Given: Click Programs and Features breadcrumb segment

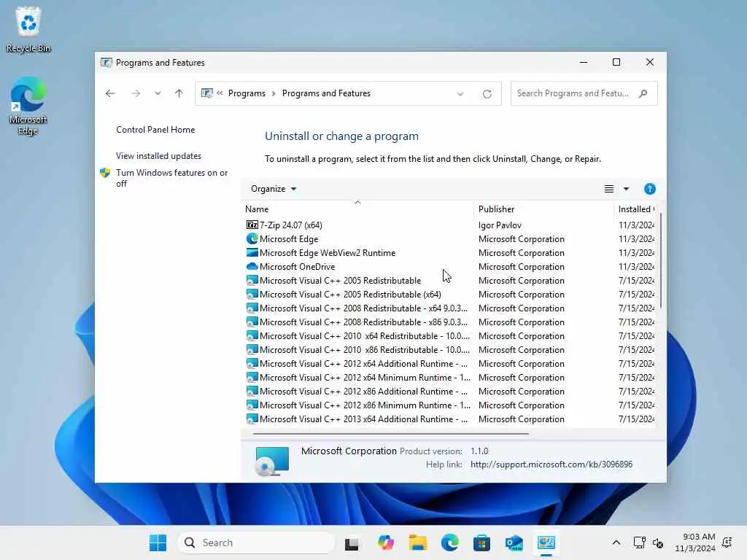Looking at the screenshot, I should coord(326,93).
